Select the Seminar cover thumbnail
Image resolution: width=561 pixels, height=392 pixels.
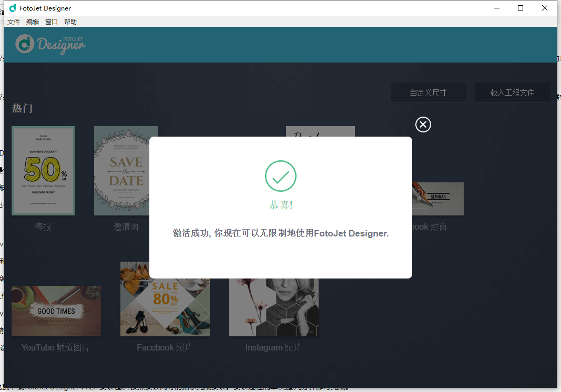click(x=438, y=199)
